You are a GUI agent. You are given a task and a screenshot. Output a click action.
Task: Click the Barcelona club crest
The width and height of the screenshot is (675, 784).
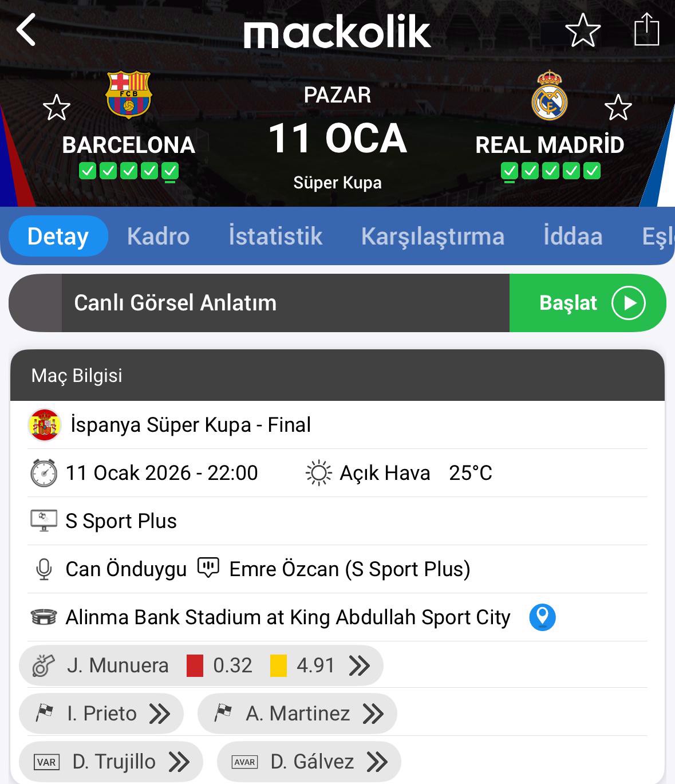tap(128, 94)
